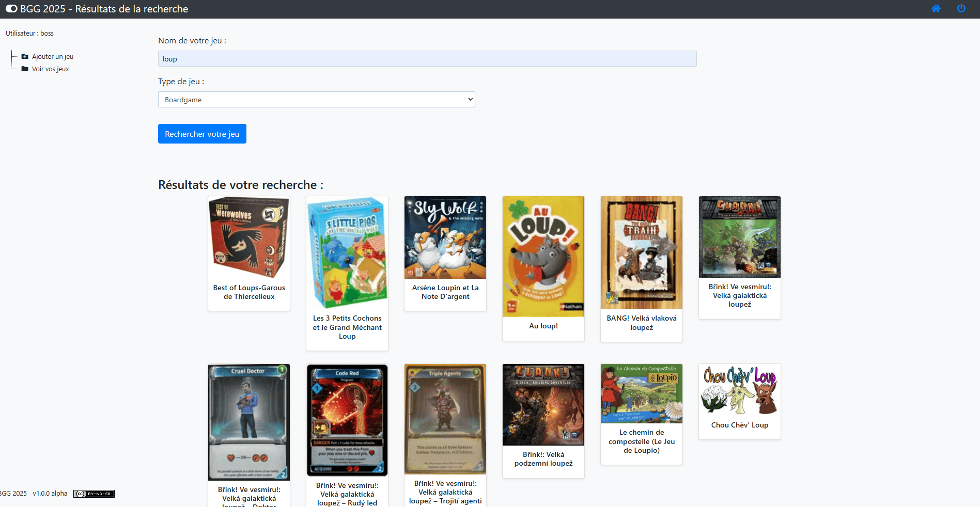Click title Le chemin de compostelle (Le Jeu de Loupio)
Viewport: 980px width, 507px height.
point(642,441)
